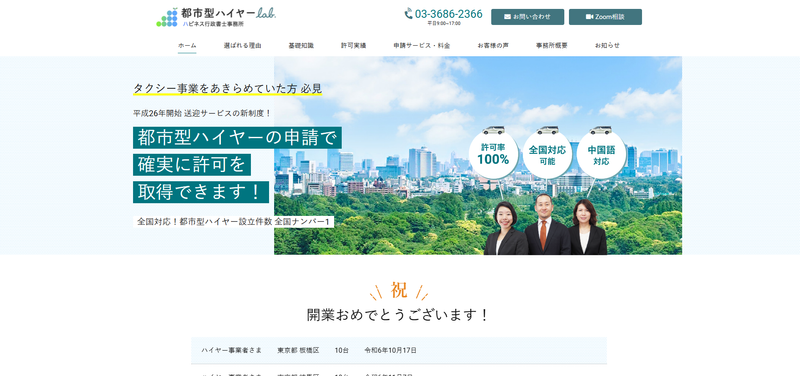Click the ハイヤー事業者さま cell, 令和6年10月17日 row
This screenshot has width=800, height=376.
tap(232, 350)
